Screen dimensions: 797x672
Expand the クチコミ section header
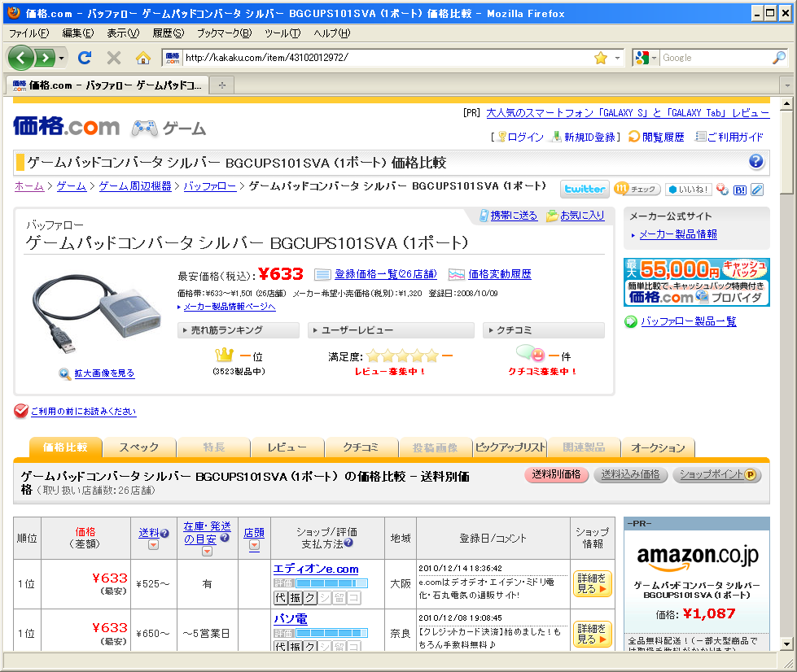[x=544, y=330]
